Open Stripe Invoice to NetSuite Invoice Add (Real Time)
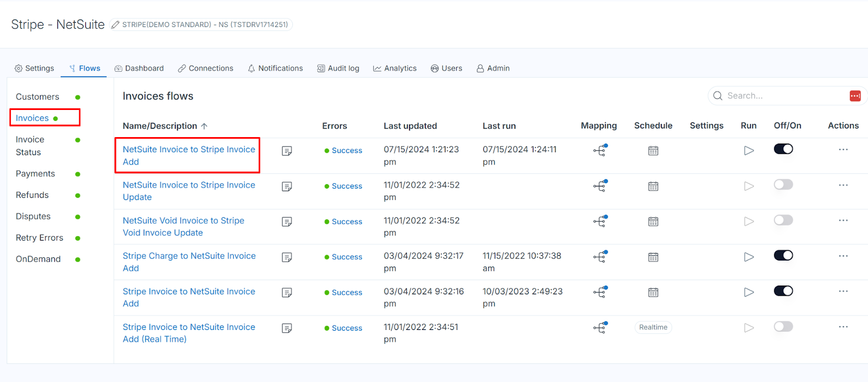Screen dimensions: 868x382 (x=189, y=333)
